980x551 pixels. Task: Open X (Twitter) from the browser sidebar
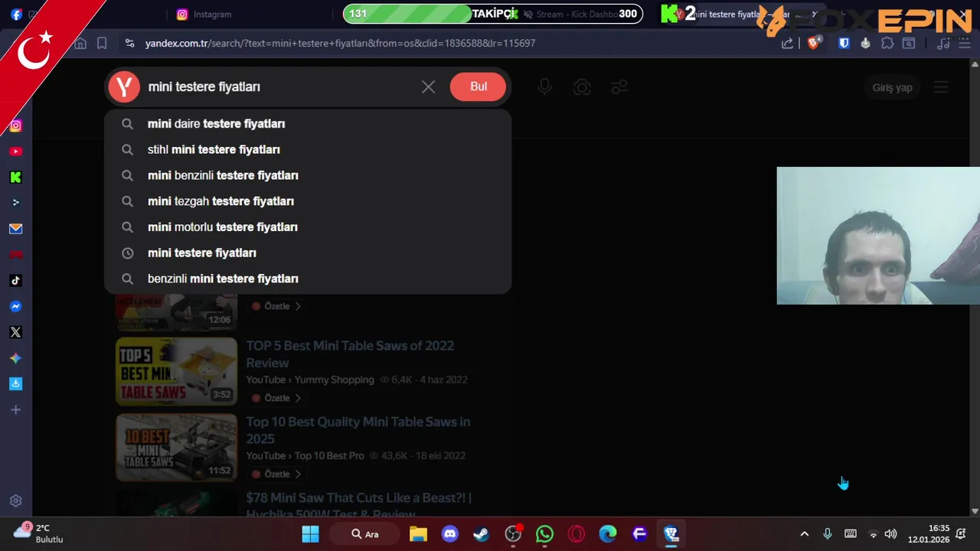coord(15,332)
